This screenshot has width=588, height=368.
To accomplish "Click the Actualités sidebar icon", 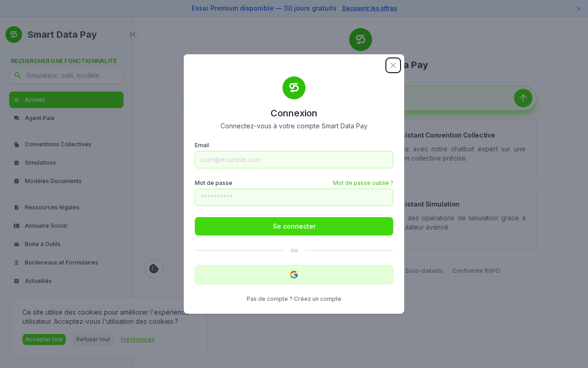I will (x=17, y=281).
